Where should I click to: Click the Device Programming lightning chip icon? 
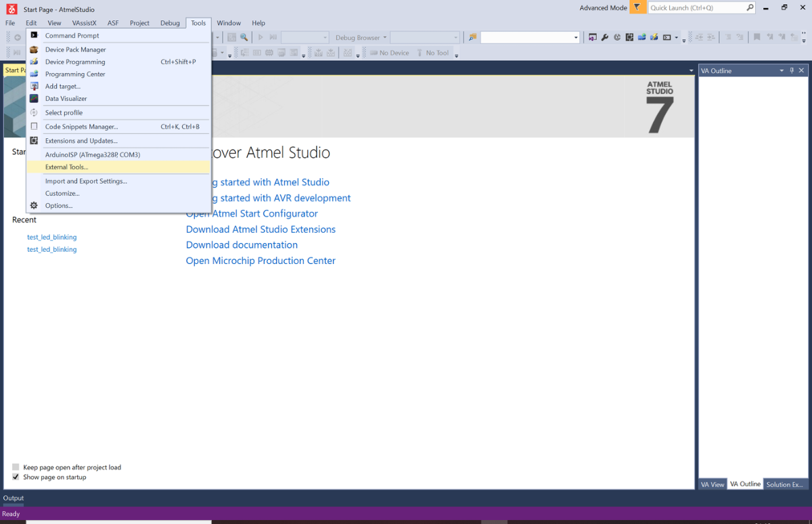(x=34, y=62)
